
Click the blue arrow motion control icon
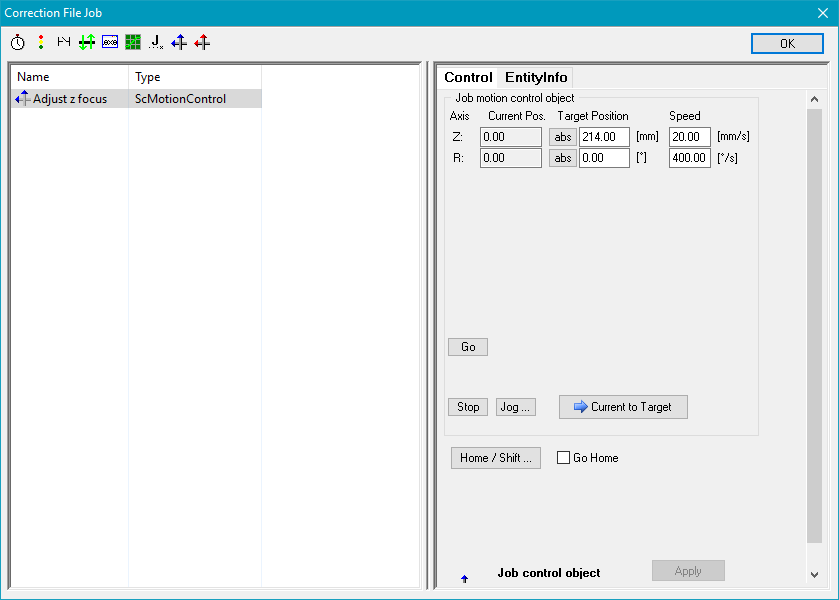click(x=179, y=42)
